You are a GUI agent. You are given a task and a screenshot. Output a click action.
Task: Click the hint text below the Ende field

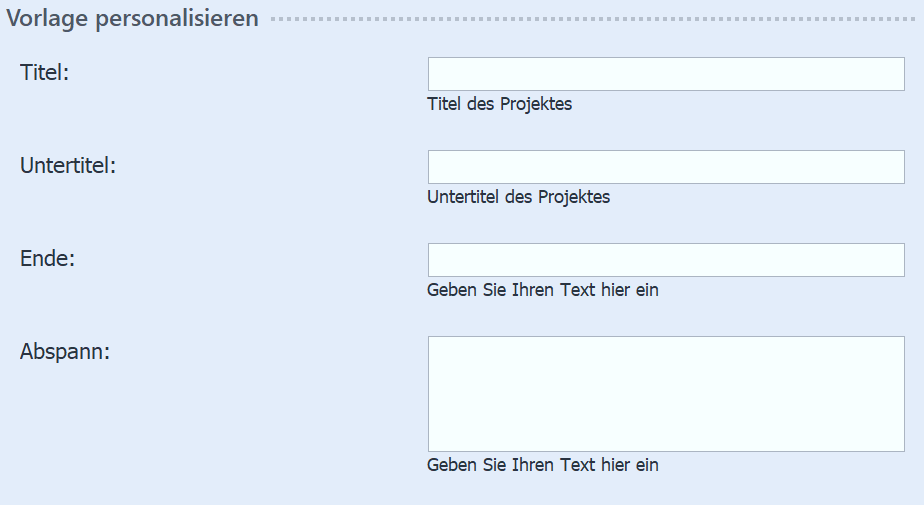point(542,290)
